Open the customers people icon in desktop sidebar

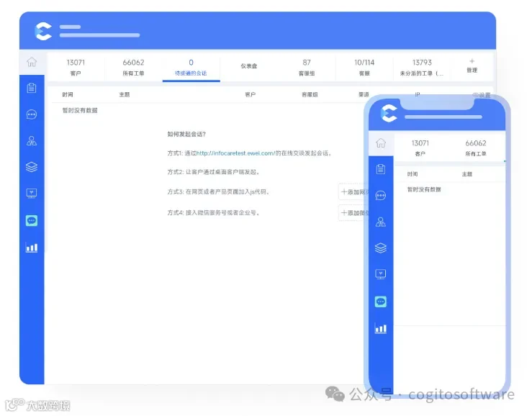32,140
